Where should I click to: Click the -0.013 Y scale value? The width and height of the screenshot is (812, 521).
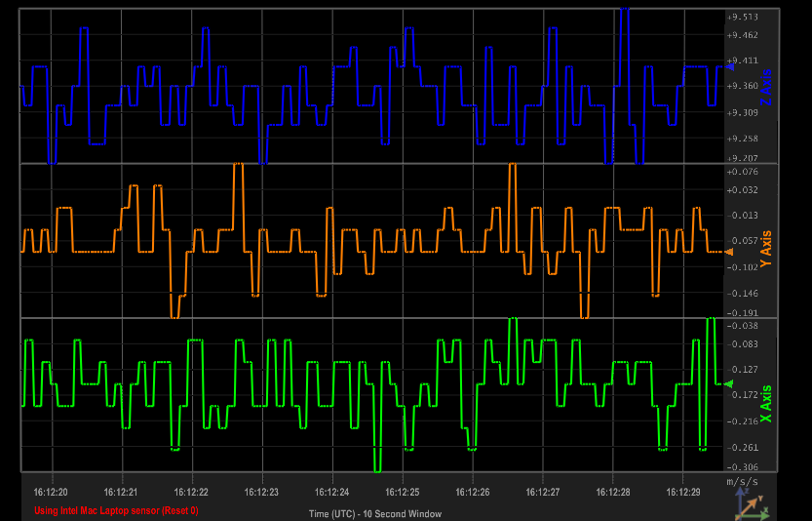coord(743,216)
